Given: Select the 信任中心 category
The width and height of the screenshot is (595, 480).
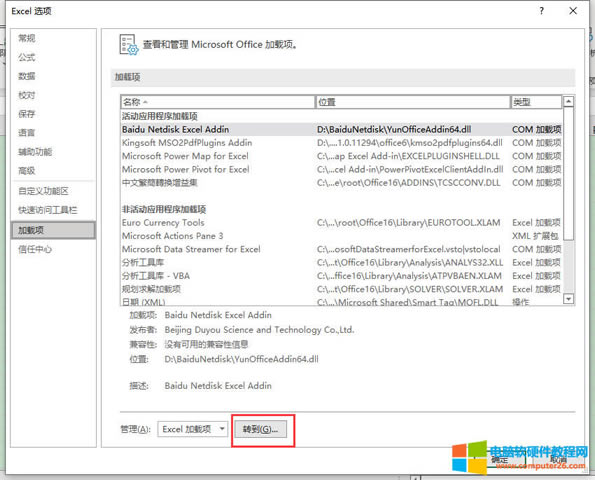Looking at the screenshot, I should pos(35,249).
